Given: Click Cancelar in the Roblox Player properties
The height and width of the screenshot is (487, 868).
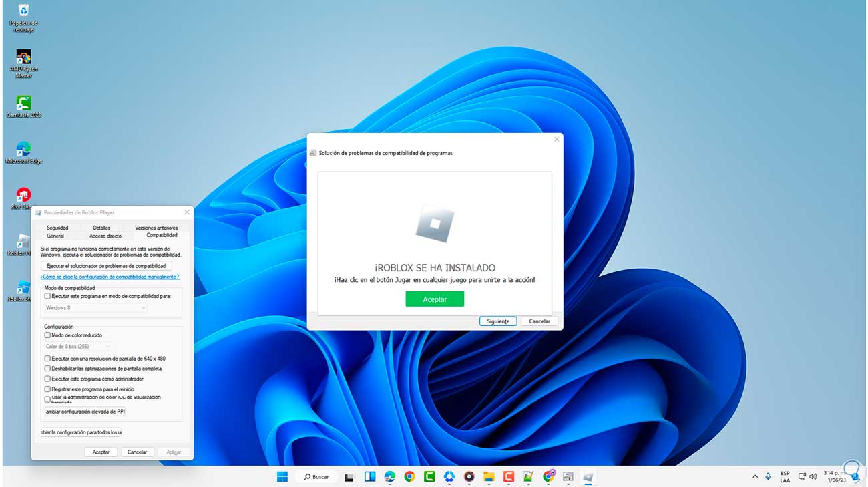Looking at the screenshot, I should point(137,452).
